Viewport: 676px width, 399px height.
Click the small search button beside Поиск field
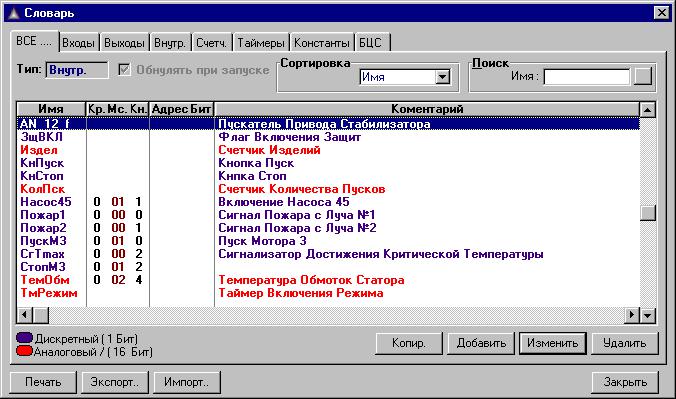click(x=642, y=76)
